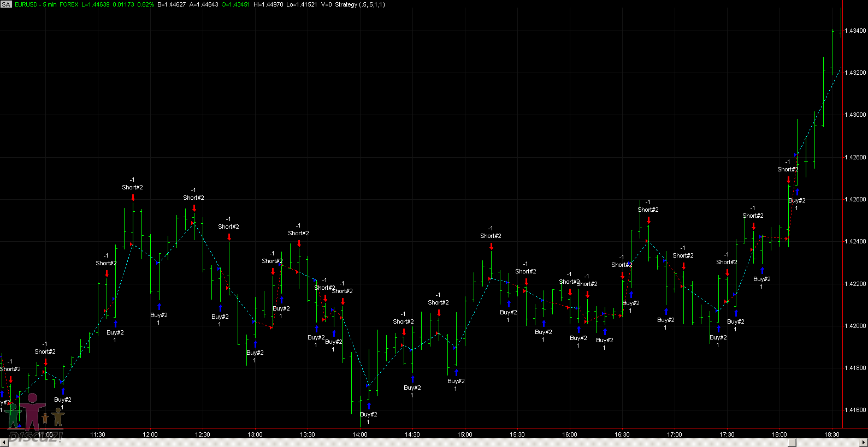Click the 15:30 time axis label
The image size is (868, 447).
click(517, 434)
